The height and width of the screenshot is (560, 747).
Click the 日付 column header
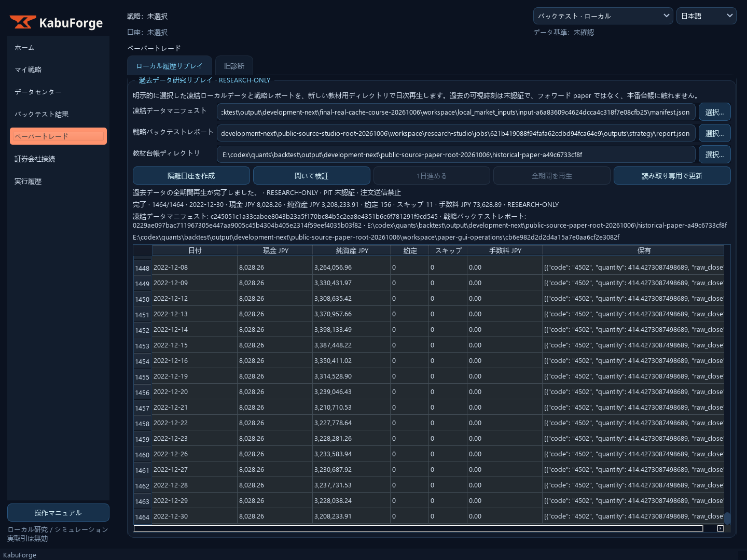(195, 250)
